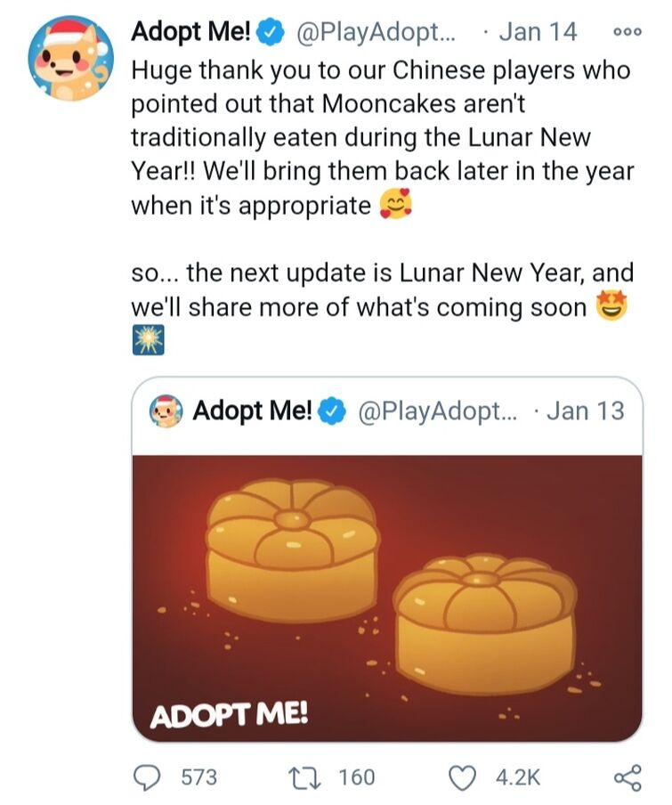672x805 pixels.
Task: Click the 573 replies count
Action: (x=198, y=777)
